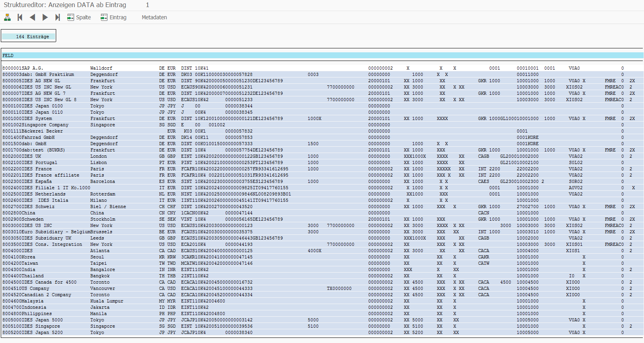Jump to the last entry

point(58,17)
